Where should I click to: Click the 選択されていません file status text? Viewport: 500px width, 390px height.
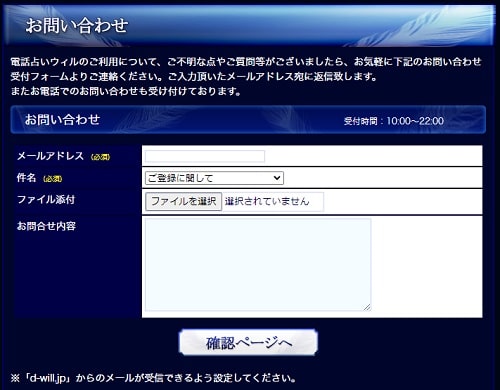(x=267, y=201)
